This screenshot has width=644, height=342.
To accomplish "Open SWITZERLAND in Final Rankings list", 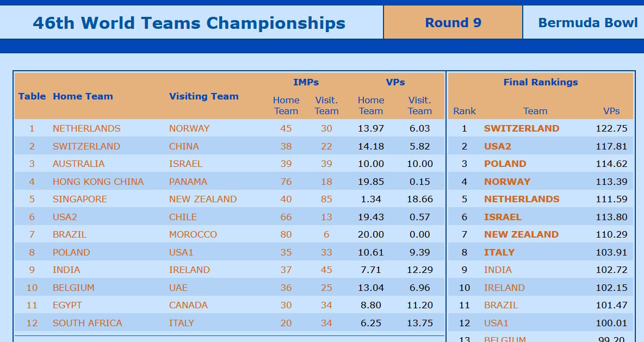I will click(522, 128).
